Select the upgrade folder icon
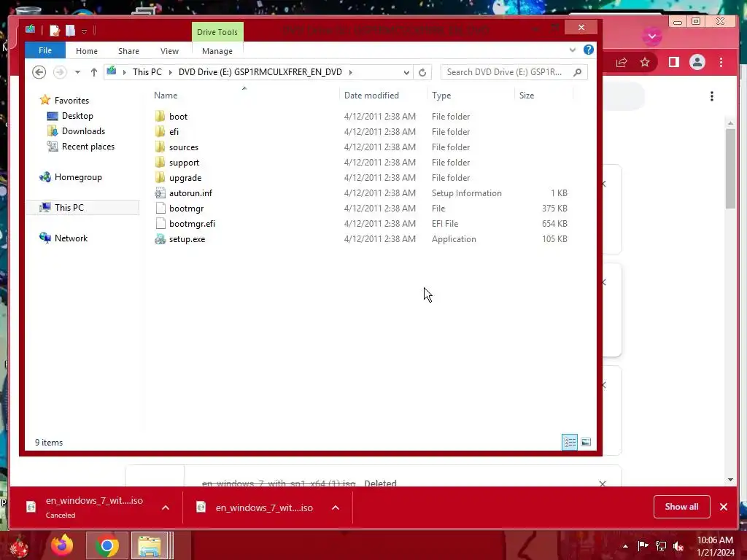Viewport: 747px width, 560px height. point(160,178)
